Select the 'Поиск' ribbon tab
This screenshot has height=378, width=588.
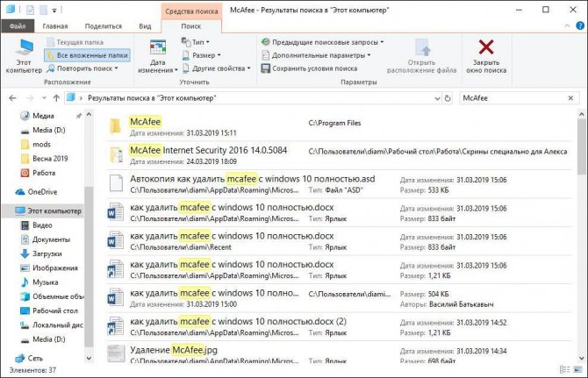(191, 26)
